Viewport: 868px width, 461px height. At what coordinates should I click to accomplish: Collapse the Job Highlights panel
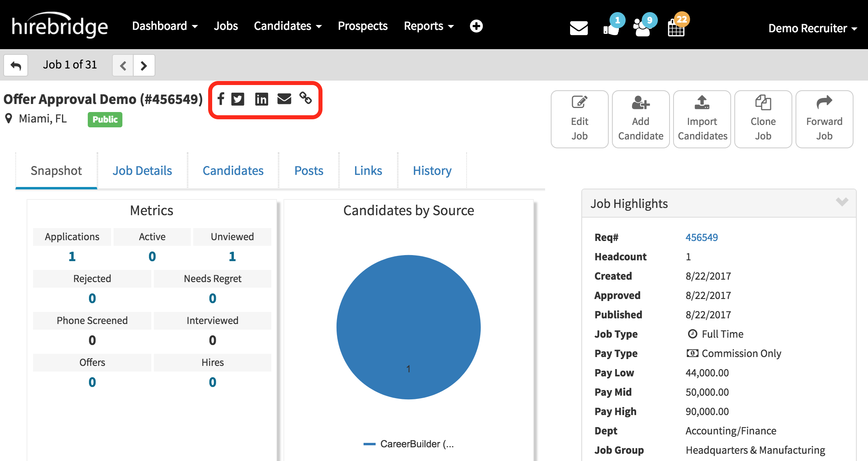pyautogui.click(x=842, y=202)
